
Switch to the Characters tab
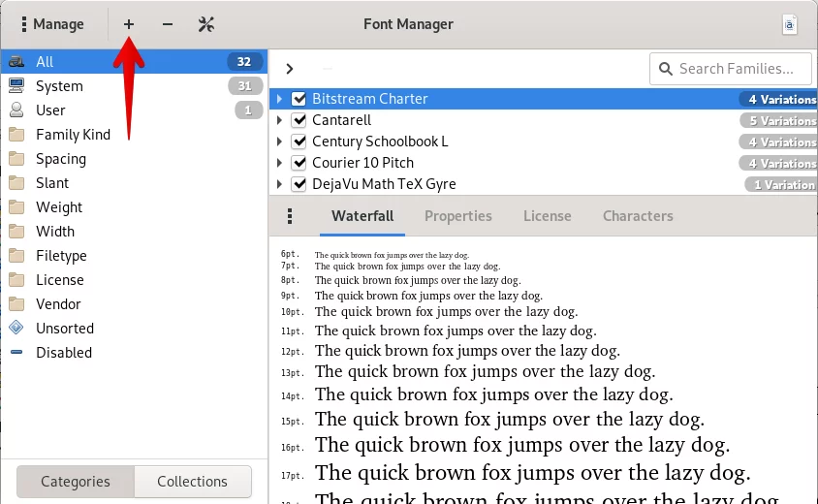tap(638, 216)
